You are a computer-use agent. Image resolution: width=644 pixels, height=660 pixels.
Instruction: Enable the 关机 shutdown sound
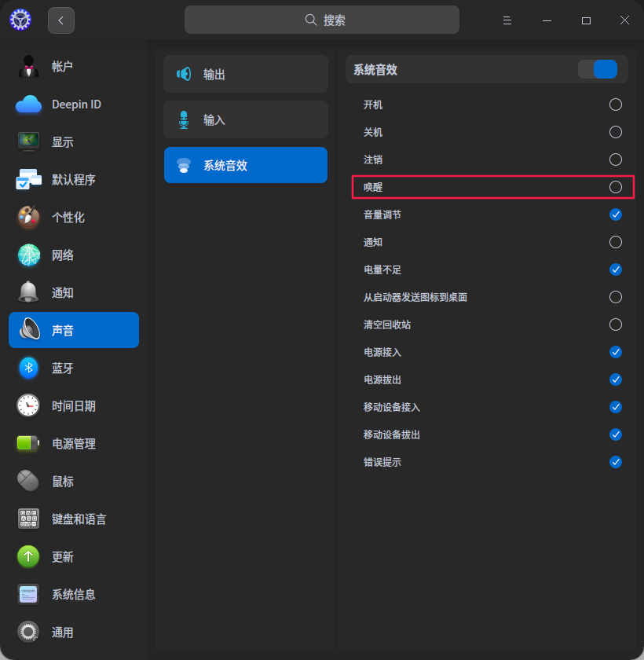pos(616,132)
